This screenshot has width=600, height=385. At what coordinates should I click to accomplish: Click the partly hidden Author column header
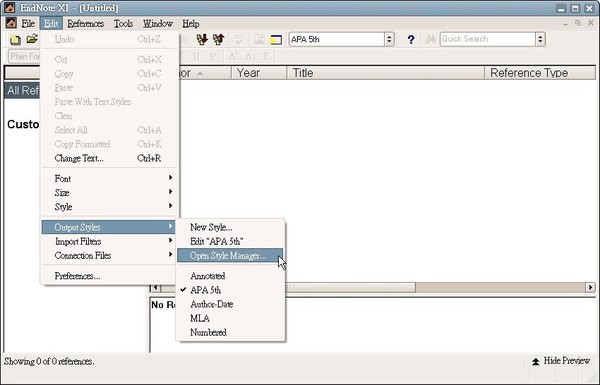pos(205,73)
